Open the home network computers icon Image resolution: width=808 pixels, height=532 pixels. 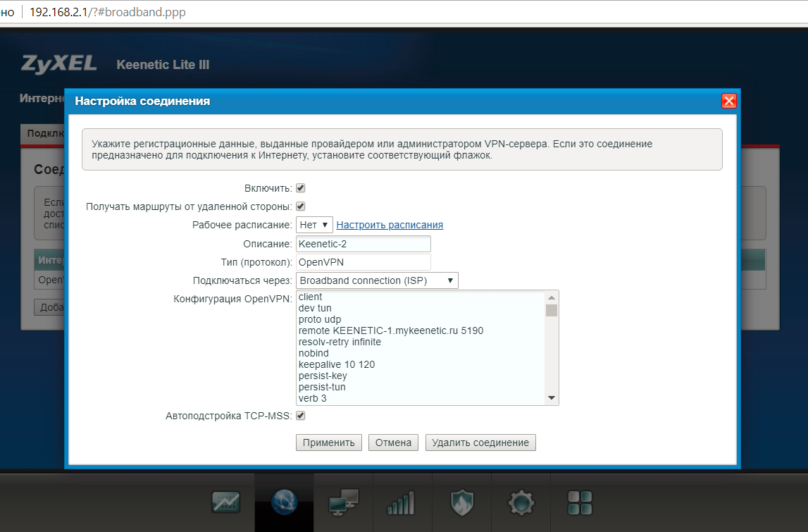click(x=344, y=502)
